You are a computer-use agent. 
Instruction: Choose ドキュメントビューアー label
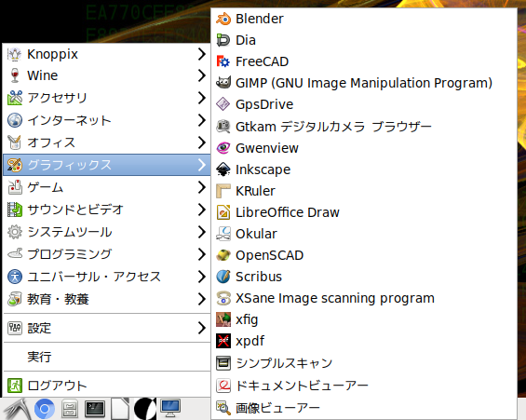[x=302, y=386]
